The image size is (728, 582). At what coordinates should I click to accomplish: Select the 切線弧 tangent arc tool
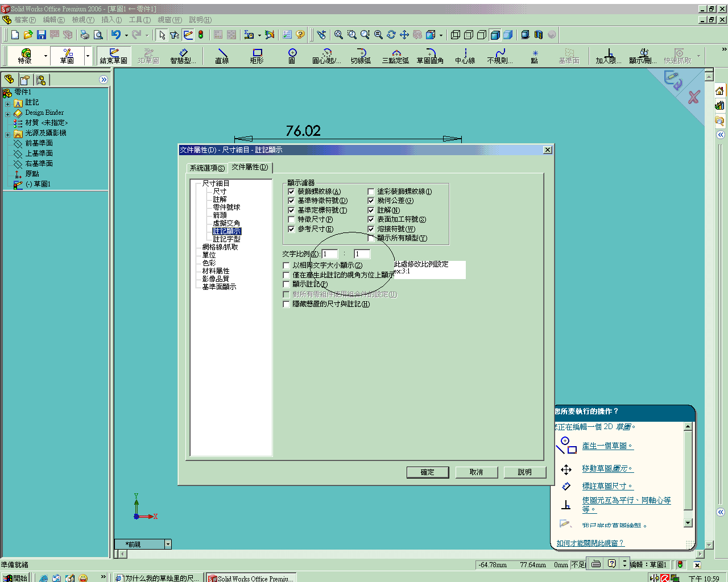(x=361, y=56)
